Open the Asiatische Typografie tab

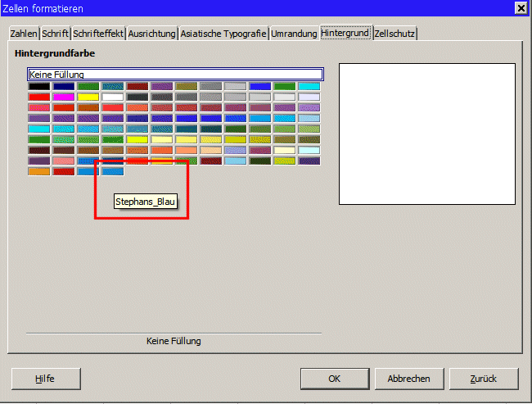pyautogui.click(x=223, y=34)
